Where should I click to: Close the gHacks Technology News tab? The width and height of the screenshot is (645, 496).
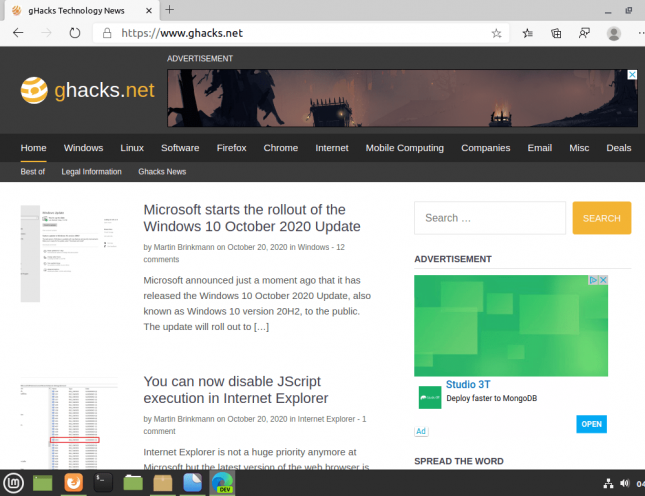(x=149, y=11)
